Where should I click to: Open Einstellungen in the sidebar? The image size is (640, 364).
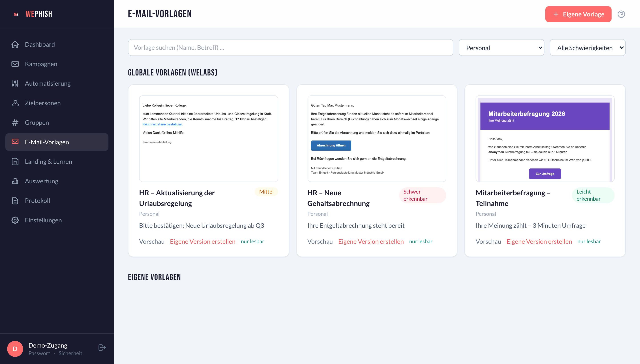[57, 220]
